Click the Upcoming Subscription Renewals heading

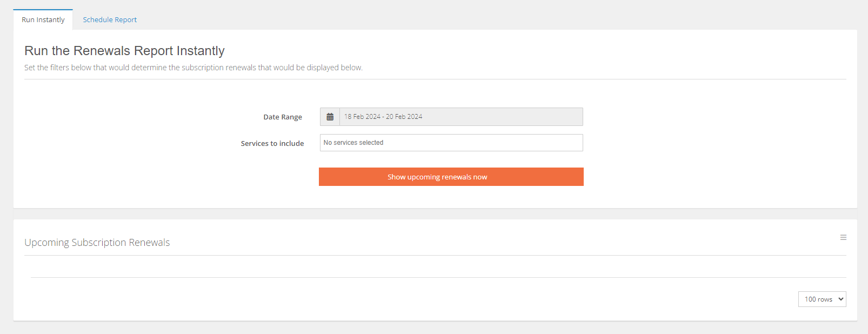(97, 243)
